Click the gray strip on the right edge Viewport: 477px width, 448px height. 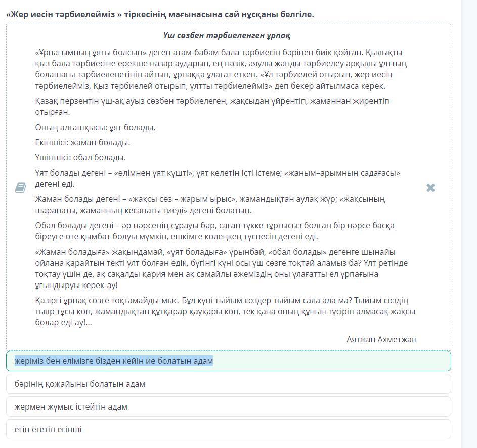469,224
